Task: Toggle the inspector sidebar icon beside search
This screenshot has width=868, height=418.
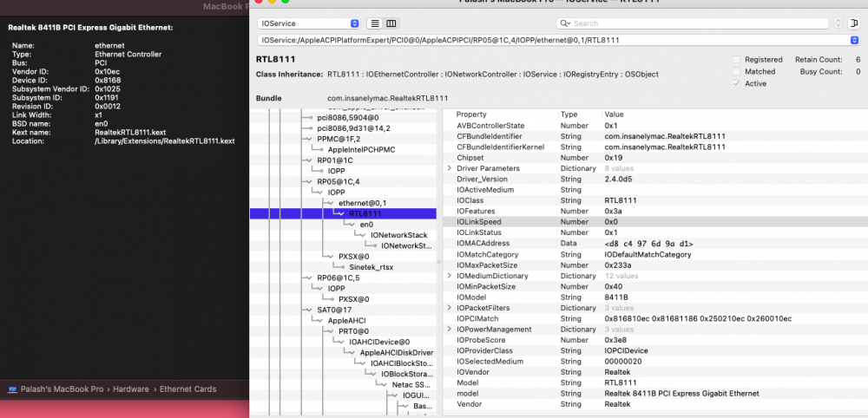Action: [x=853, y=23]
